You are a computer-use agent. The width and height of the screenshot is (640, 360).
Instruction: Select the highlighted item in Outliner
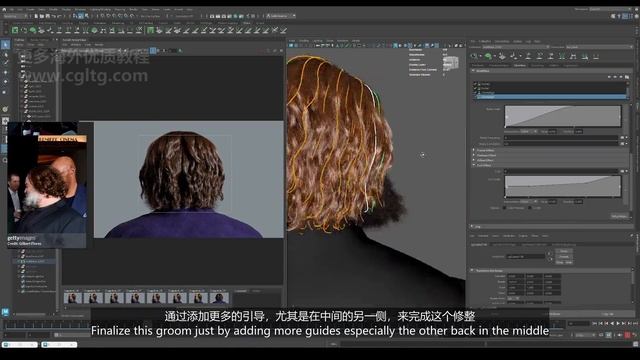pyautogui.click(x=36, y=261)
